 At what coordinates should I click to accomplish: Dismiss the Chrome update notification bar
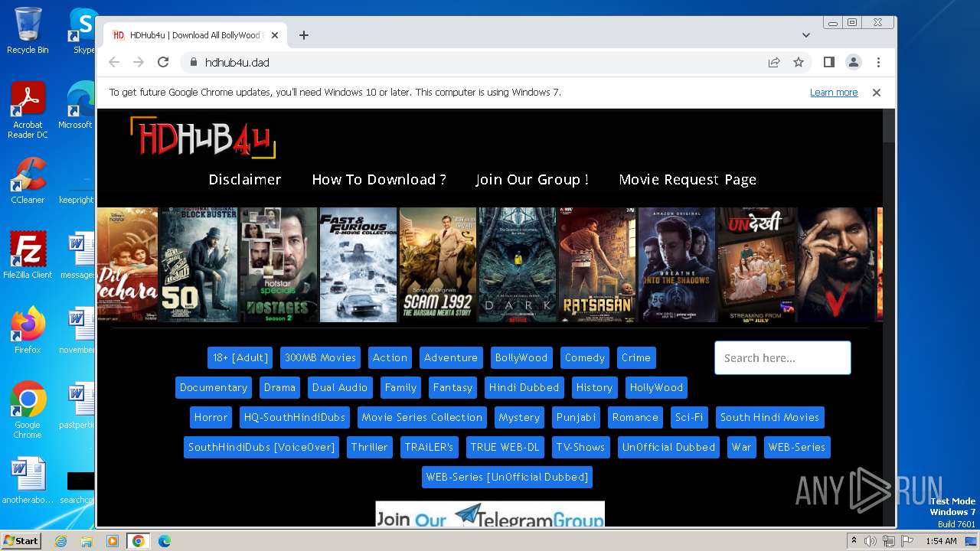pos(877,93)
